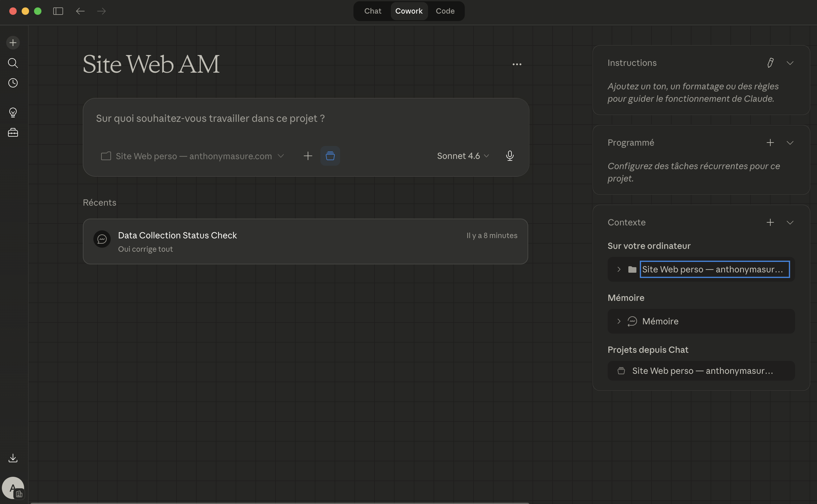Open the scheduled clock icon in sidebar
This screenshot has width=817, height=504.
[13, 83]
